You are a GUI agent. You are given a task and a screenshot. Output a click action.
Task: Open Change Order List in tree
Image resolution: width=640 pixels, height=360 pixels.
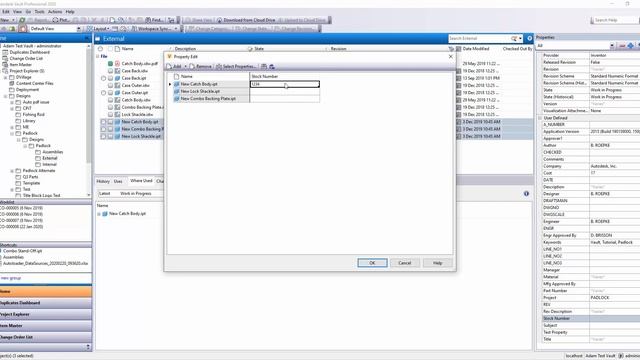(x=26, y=58)
